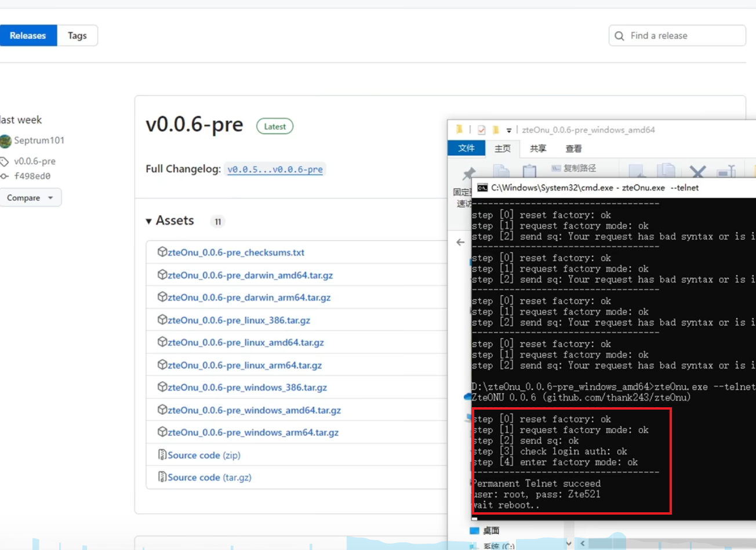Click the Latest badge

[x=275, y=126]
